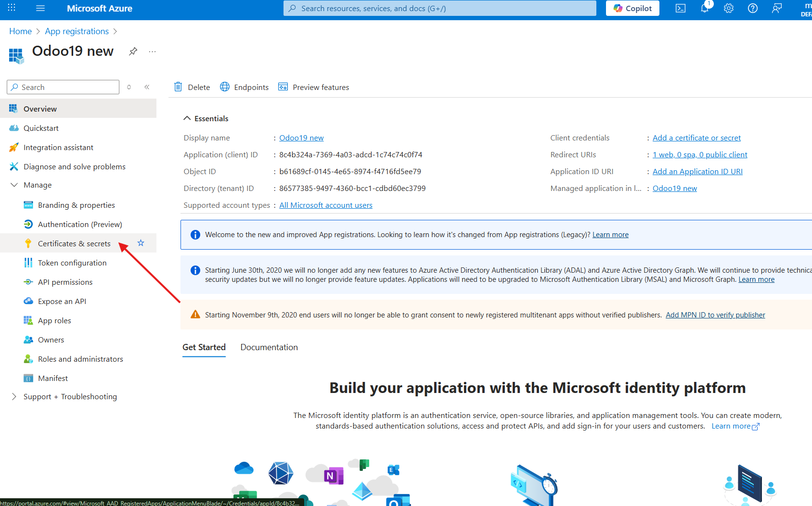812x506 pixels.
Task: Click the Copilot button
Action: pos(632,8)
